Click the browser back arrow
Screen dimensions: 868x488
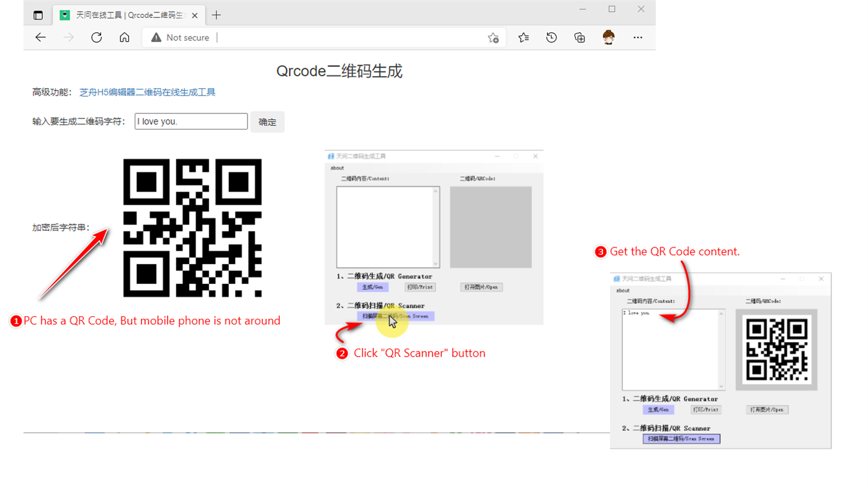tap(40, 37)
